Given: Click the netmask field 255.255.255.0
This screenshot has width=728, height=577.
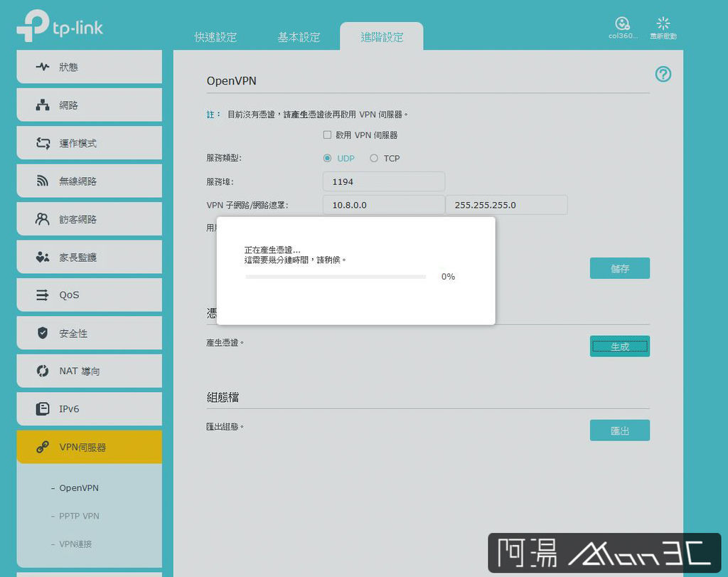Looking at the screenshot, I should tap(506, 205).
